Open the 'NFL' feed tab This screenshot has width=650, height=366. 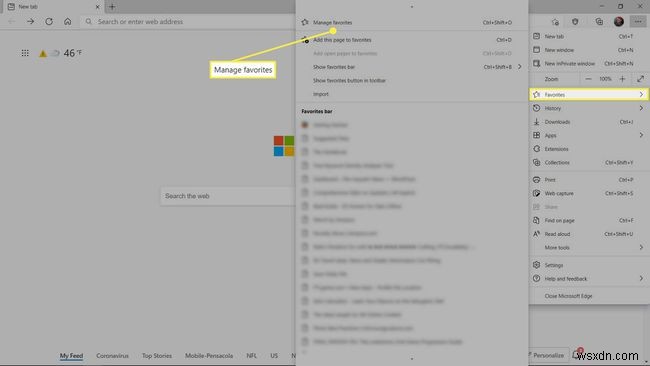coord(251,356)
